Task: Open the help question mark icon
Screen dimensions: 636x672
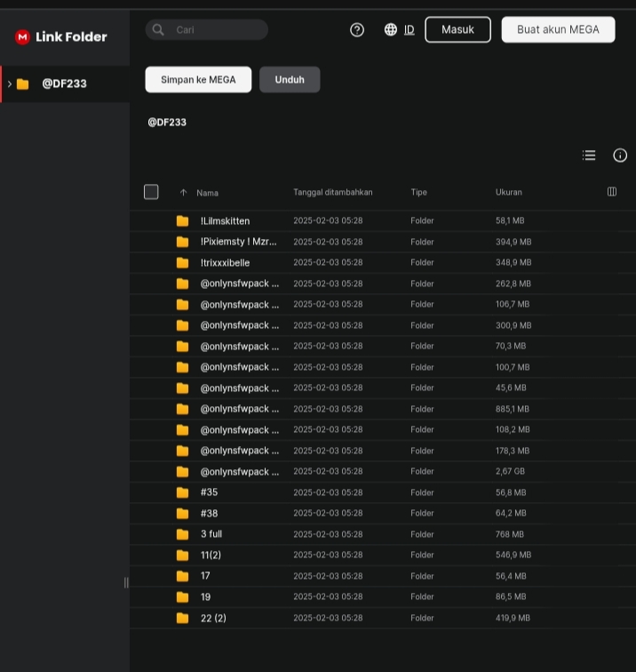Action: point(357,29)
